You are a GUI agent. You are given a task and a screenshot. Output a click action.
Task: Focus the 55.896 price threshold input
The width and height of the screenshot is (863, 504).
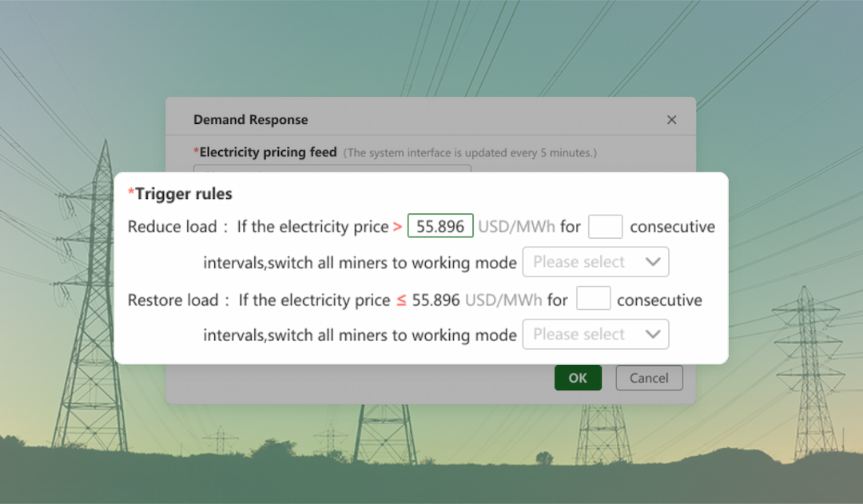coord(440,226)
